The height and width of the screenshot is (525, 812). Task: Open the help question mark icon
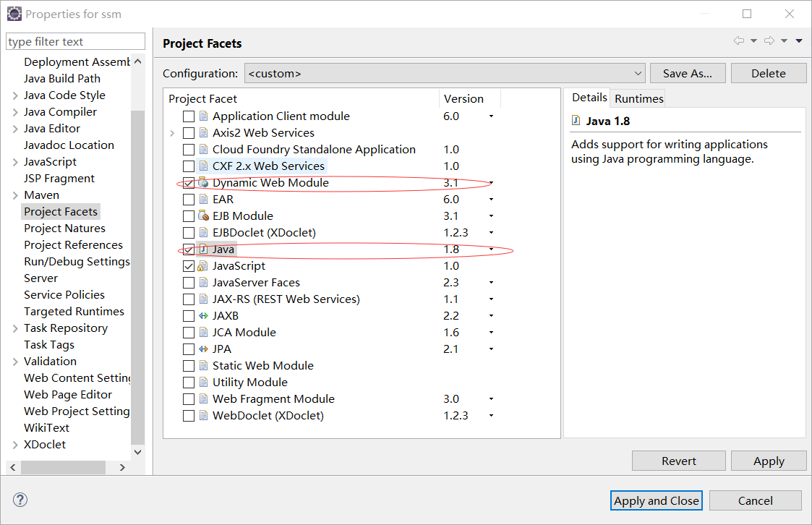[20, 500]
